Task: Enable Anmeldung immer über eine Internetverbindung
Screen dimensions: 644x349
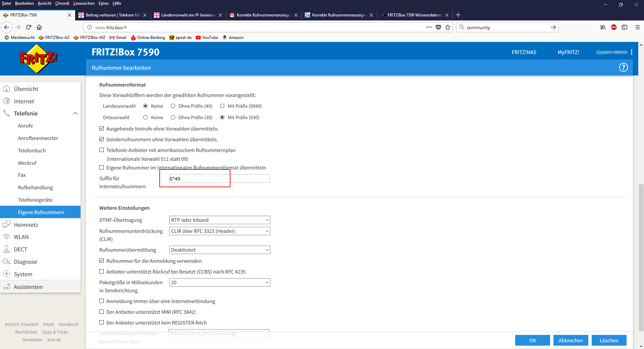Action: coord(102,301)
